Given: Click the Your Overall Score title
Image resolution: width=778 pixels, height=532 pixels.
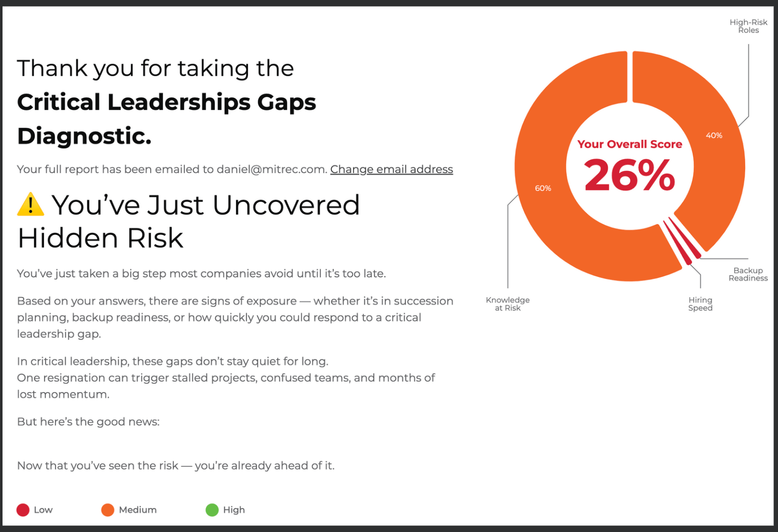Looking at the screenshot, I should (x=629, y=144).
